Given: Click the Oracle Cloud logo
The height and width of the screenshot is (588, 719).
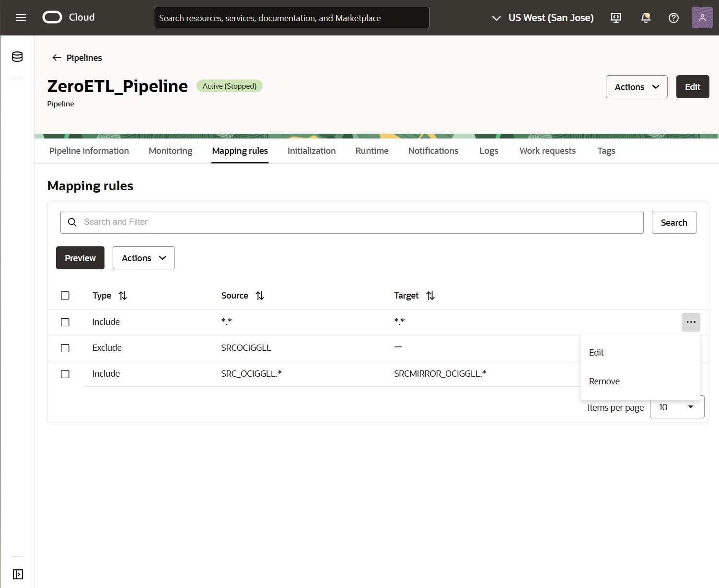Looking at the screenshot, I should [x=51, y=17].
